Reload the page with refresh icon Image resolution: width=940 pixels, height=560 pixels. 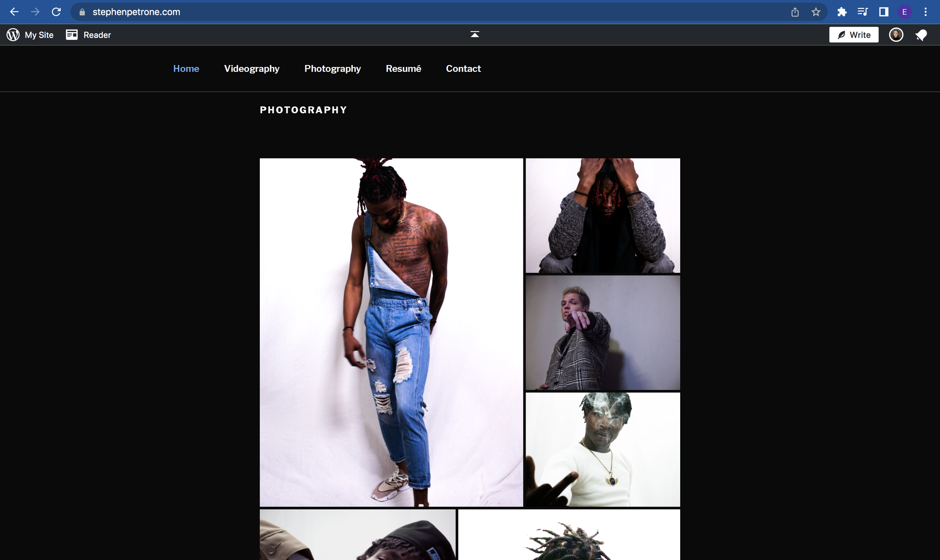point(56,12)
